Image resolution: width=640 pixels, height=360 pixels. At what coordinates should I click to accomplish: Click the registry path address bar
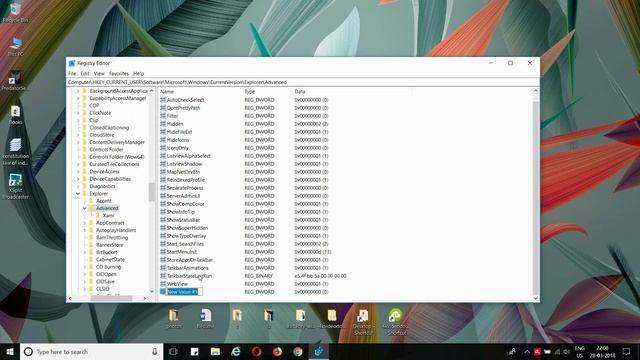point(302,82)
